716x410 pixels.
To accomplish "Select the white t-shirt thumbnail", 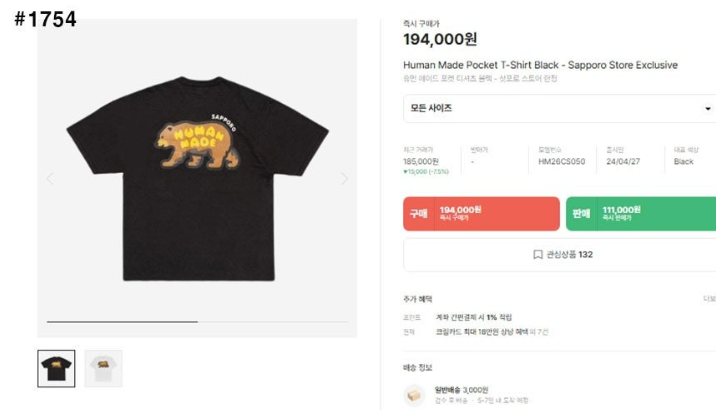I will point(103,368).
